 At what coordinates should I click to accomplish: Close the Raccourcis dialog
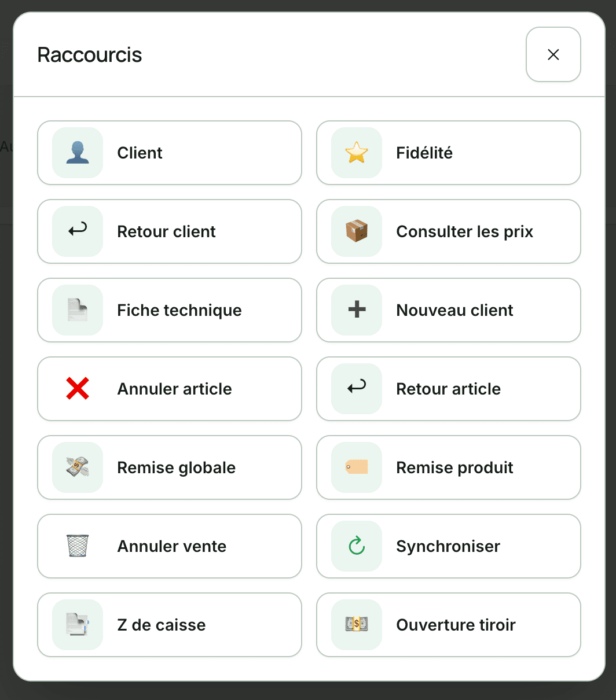coord(553,54)
